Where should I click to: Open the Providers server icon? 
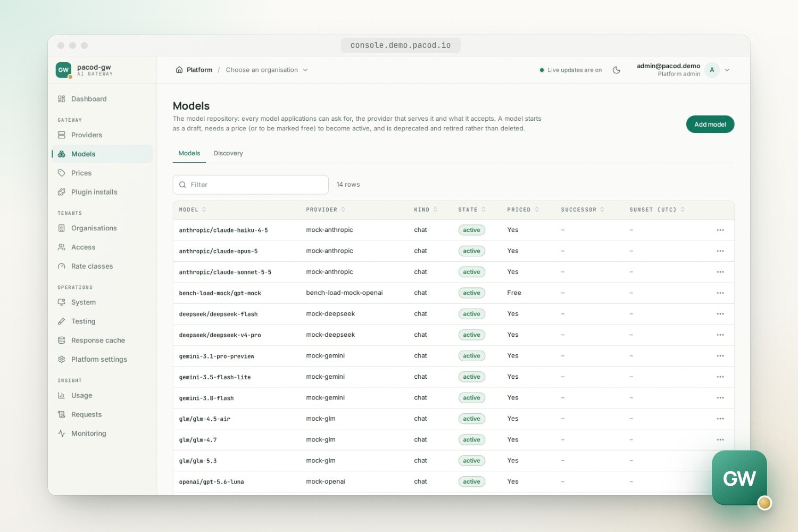[x=61, y=135]
